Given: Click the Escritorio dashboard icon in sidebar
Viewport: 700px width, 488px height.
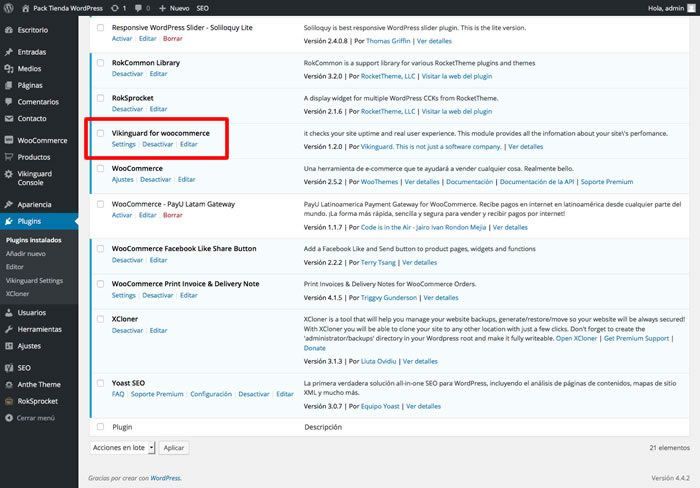Looking at the screenshot, I should coord(9,30).
